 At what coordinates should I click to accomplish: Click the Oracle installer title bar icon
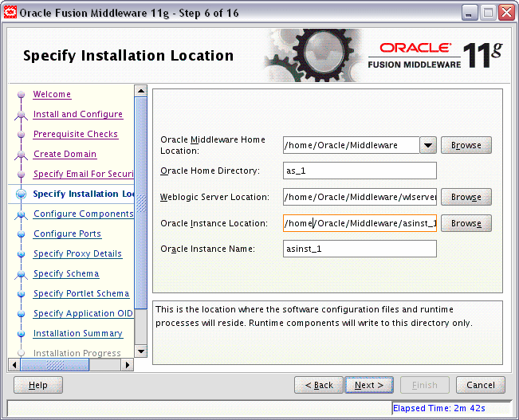point(10,13)
